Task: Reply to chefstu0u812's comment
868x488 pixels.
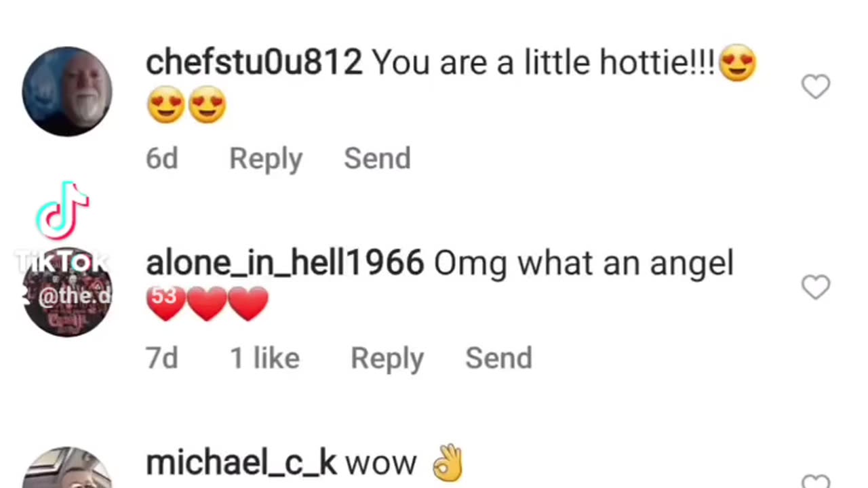Action: point(266,159)
